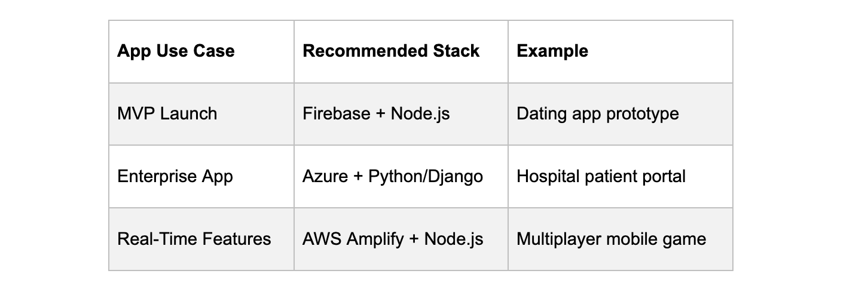Select the Recommended Stack column header

pos(401,51)
